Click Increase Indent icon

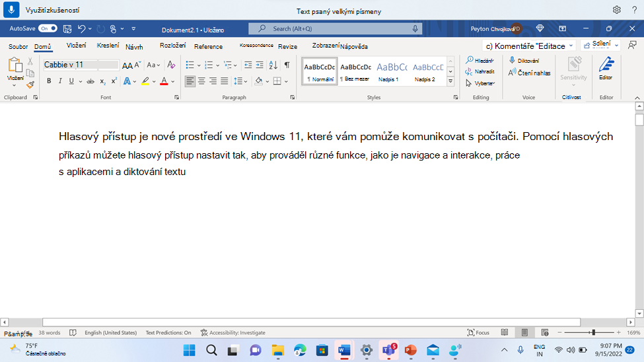click(x=260, y=65)
